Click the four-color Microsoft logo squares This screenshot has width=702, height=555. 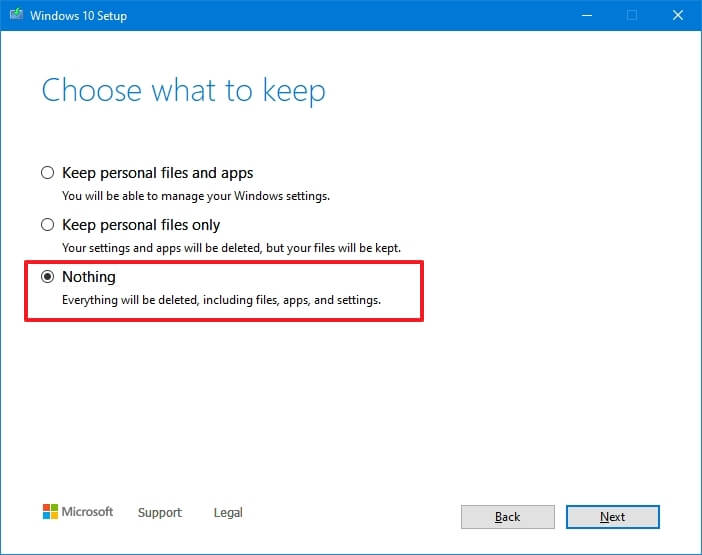point(50,512)
